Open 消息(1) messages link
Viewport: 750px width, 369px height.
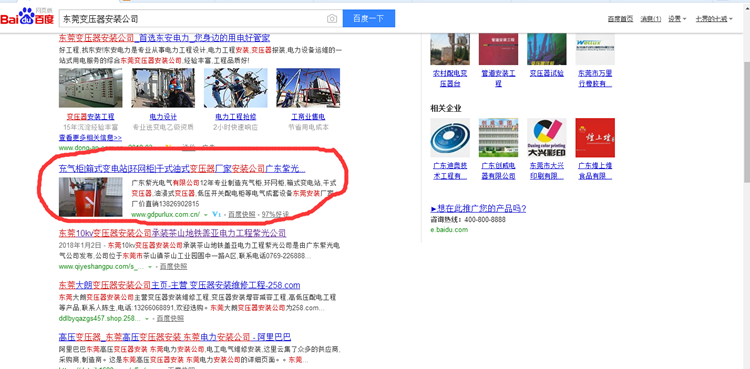point(651,19)
